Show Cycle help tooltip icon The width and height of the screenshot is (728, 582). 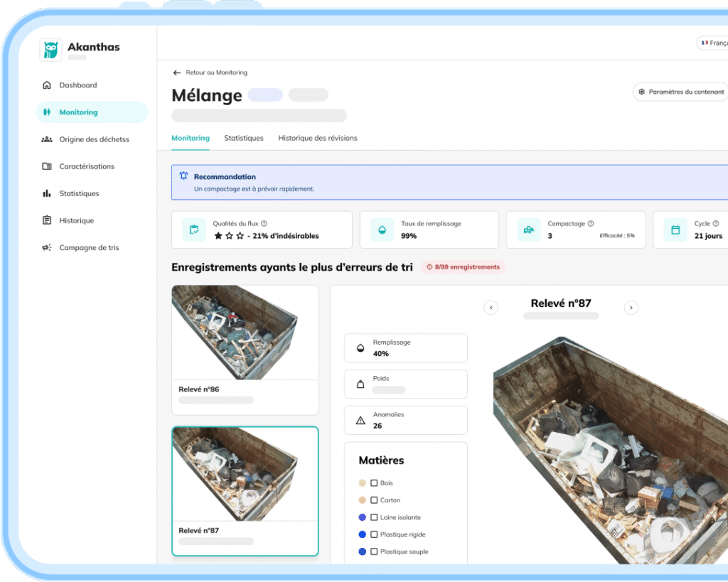coord(715,224)
